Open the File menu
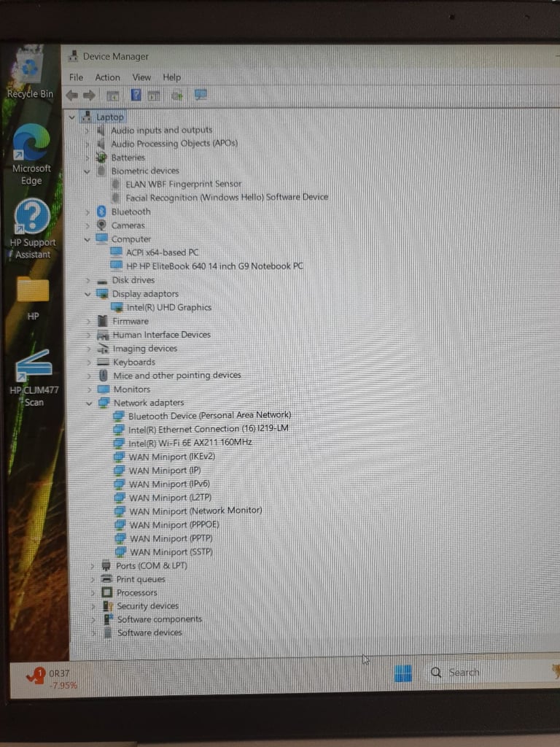 point(76,77)
